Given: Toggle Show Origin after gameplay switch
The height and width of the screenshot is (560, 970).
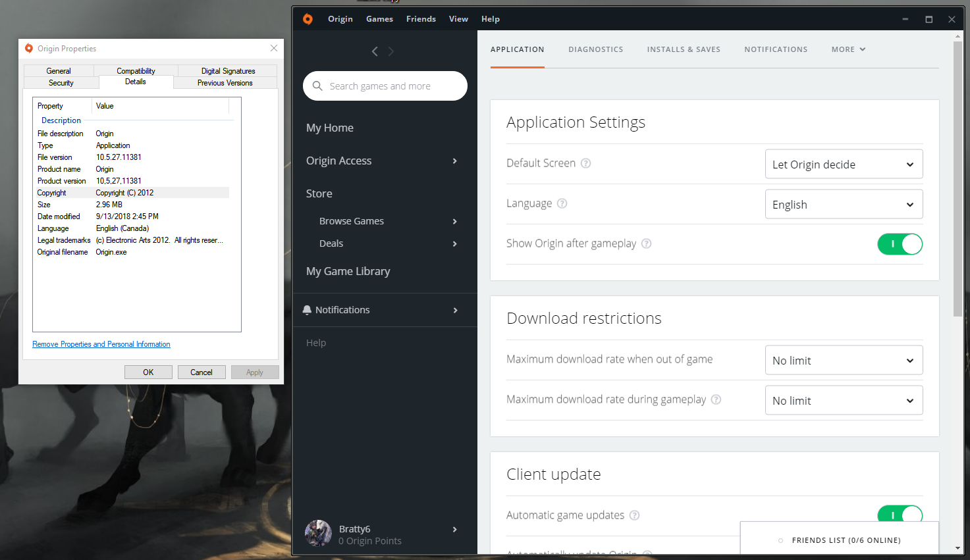Looking at the screenshot, I should click(900, 244).
